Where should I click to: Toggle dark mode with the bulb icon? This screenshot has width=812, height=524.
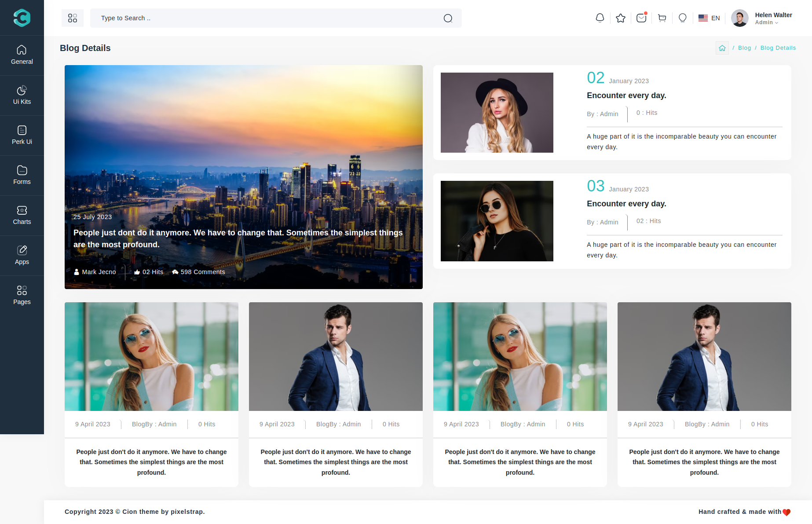tap(682, 18)
